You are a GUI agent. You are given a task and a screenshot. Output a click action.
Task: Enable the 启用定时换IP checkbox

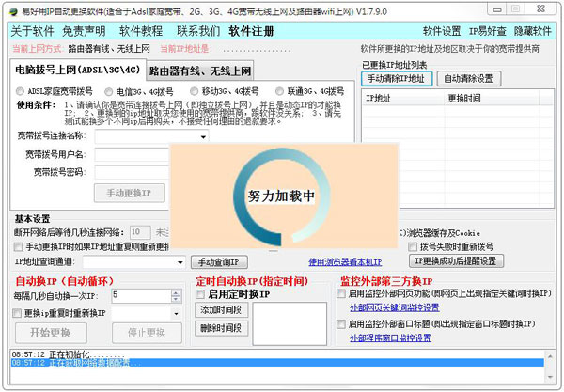pyautogui.click(x=200, y=294)
